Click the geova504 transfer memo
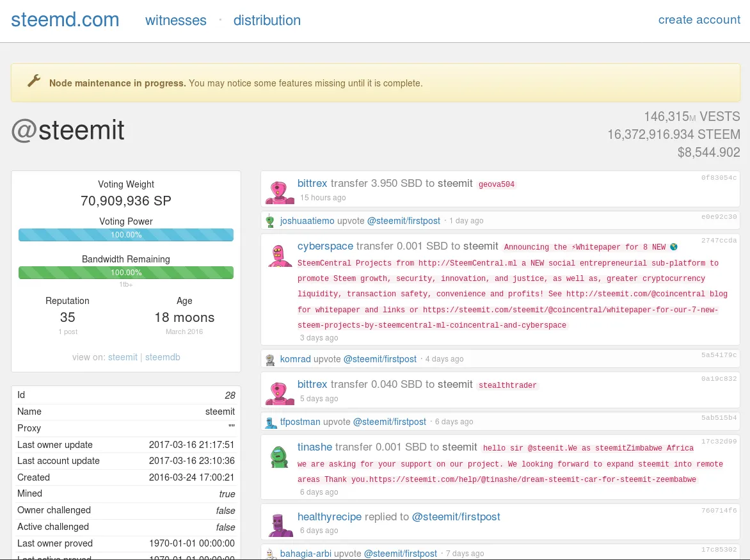The height and width of the screenshot is (560, 750). 497,184
